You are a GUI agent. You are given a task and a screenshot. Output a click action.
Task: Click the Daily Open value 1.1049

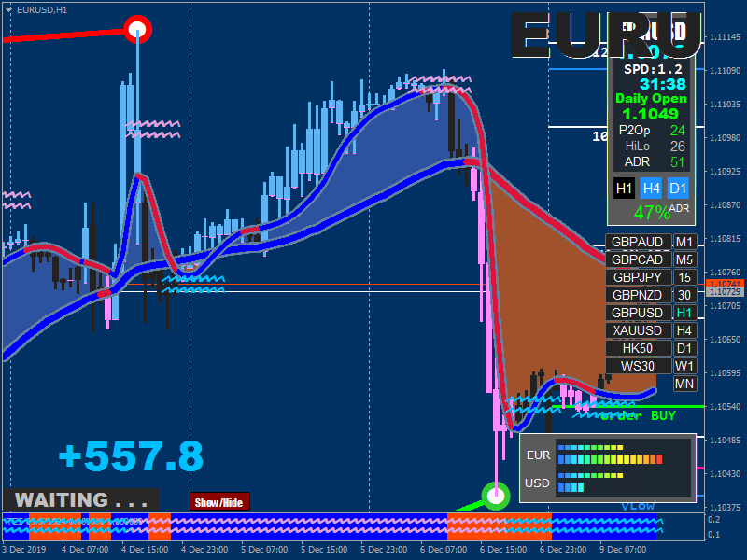[x=650, y=114]
